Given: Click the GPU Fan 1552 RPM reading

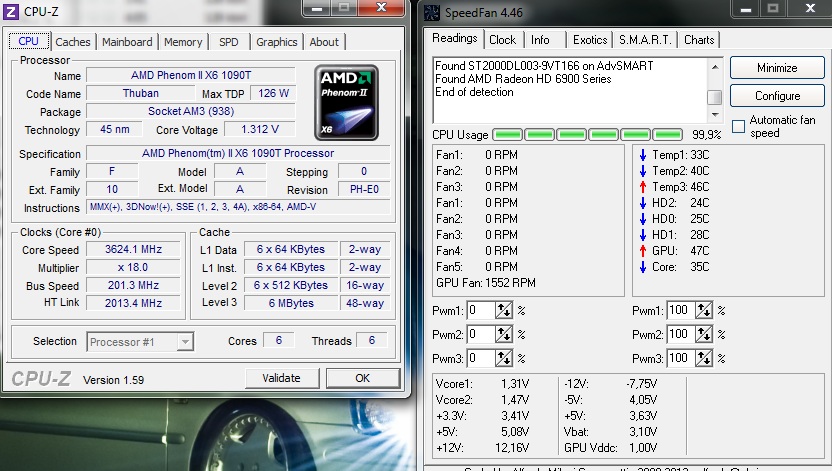Looking at the screenshot, I should (x=486, y=283).
